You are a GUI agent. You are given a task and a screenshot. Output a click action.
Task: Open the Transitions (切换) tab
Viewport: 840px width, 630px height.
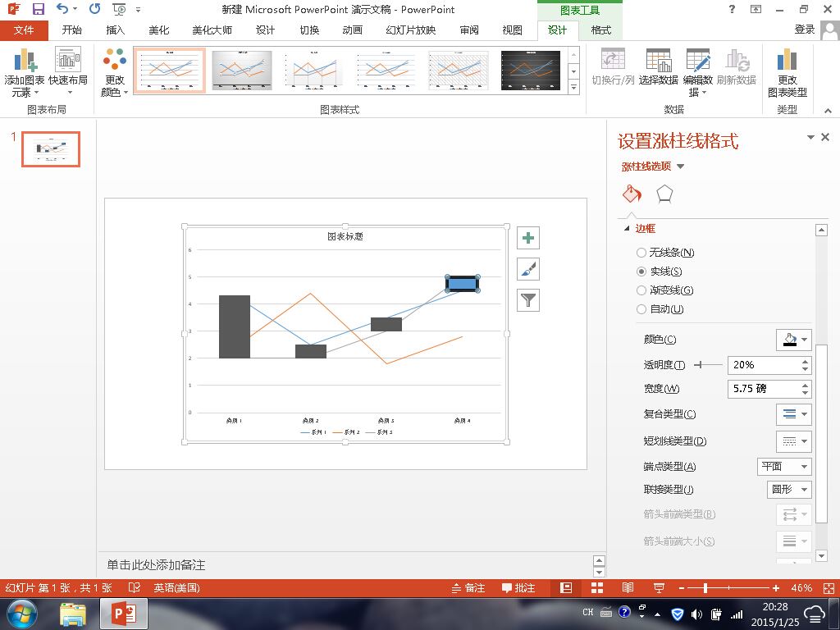click(309, 30)
